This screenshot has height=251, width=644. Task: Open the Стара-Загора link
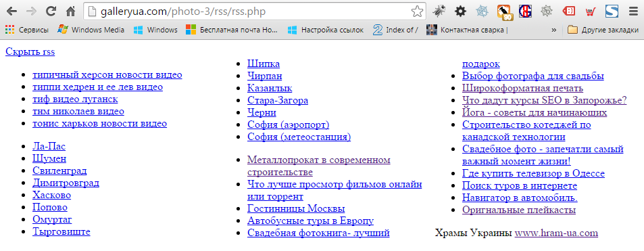pos(278,100)
